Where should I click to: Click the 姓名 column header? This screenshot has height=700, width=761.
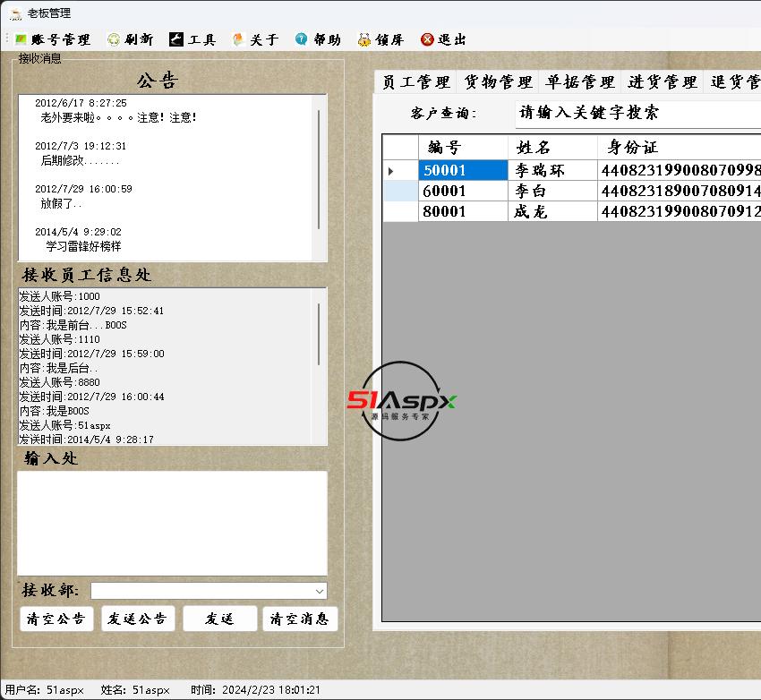pos(552,147)
